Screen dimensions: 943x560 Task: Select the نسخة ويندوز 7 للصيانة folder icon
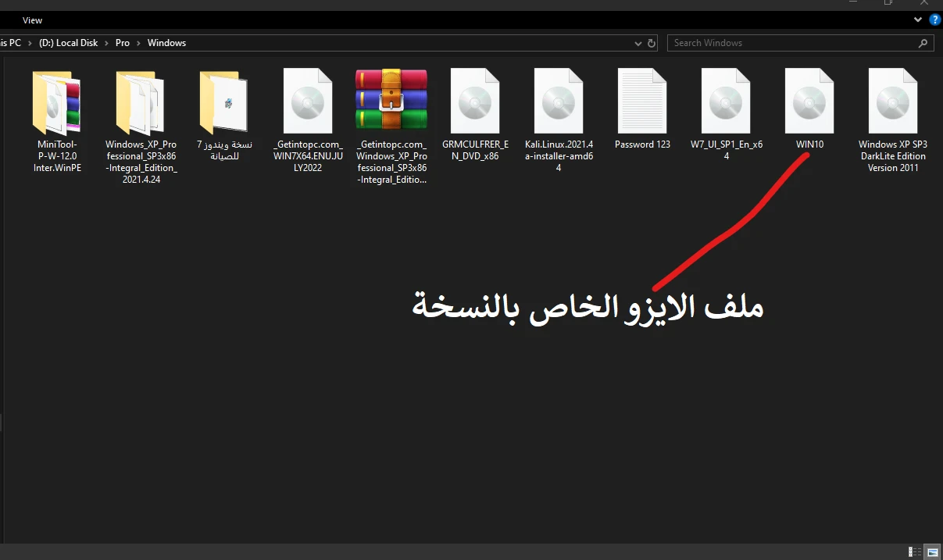tap(224, 102)
